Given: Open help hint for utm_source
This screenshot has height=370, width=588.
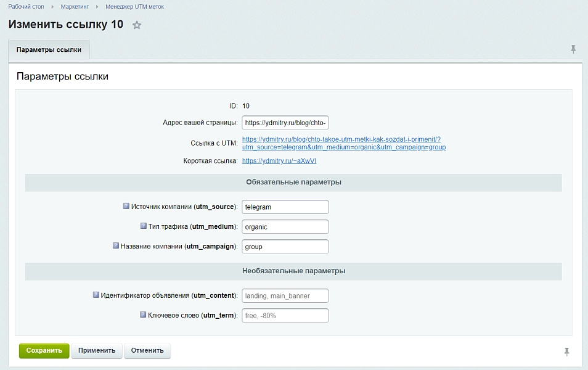Looking at the screenshot, I should (x=126, y=206).
